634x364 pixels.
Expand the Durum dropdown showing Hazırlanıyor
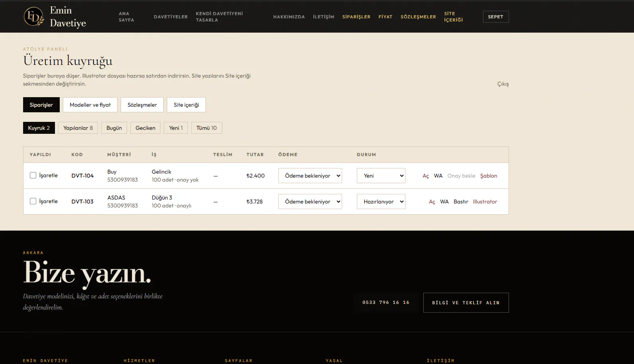(x=381, y=202)
